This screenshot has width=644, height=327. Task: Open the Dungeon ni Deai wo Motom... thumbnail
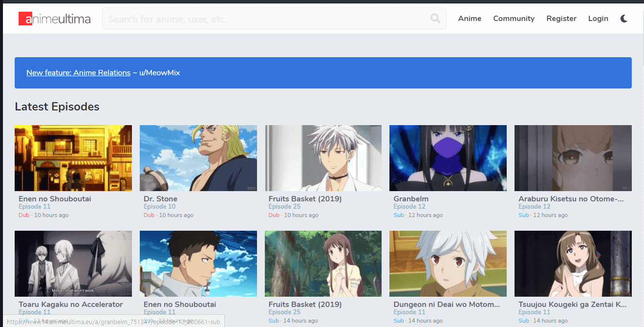[448, 263]
